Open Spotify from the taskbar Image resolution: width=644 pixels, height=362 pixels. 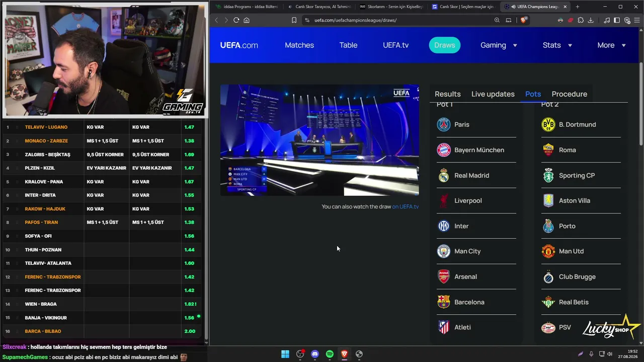tap(330, 354)
